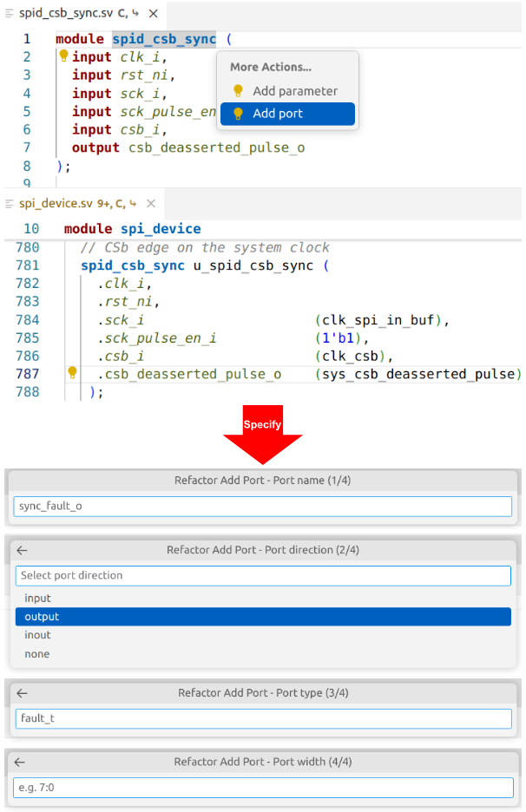
Task: Go back from Port direction step
Action: pos(22,550)
